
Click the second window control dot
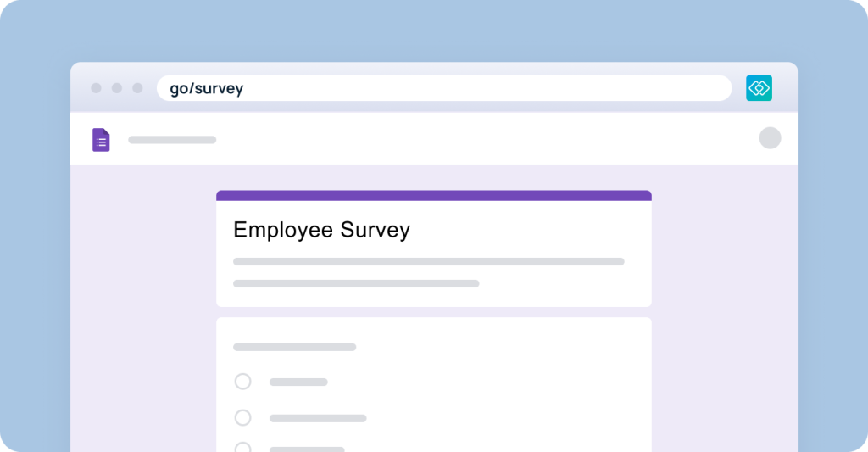coord(117,88)
